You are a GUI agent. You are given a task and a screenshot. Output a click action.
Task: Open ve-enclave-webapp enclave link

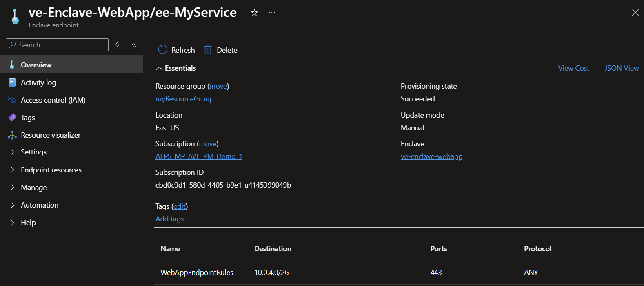pos(431,156)
